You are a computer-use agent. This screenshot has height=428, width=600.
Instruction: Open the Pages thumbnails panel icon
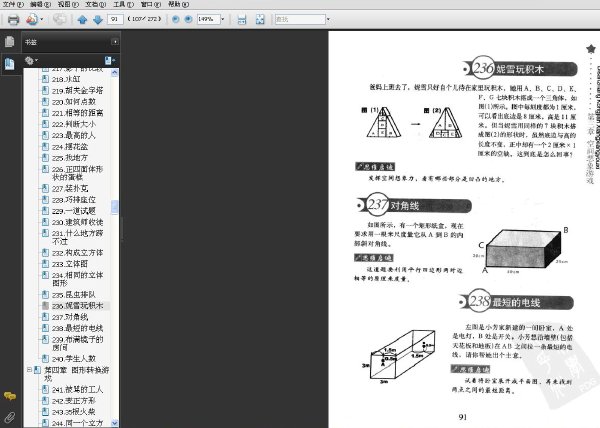pos(10,41)
